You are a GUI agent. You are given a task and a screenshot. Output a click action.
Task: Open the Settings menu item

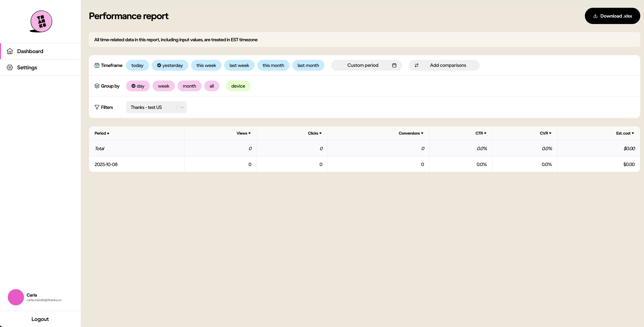coord(27,68)
